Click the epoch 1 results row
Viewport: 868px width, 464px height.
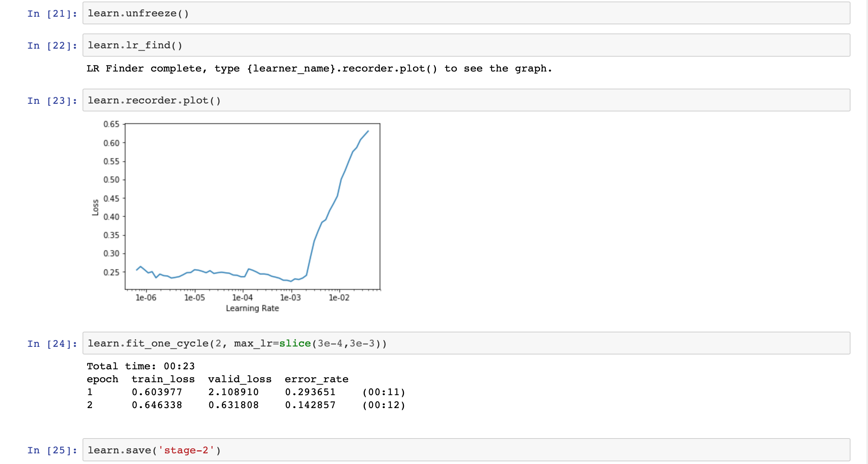click(x=245, y=392)
